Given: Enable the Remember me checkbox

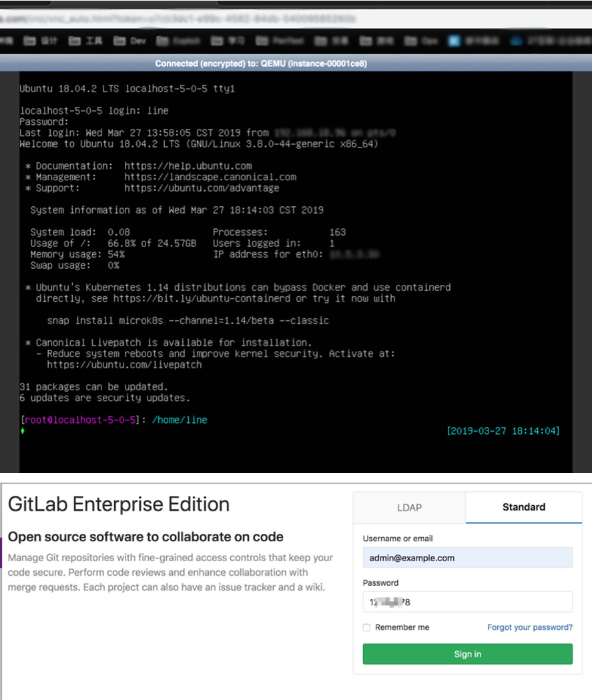Looking at the screenshot, I should coord(366,627).
